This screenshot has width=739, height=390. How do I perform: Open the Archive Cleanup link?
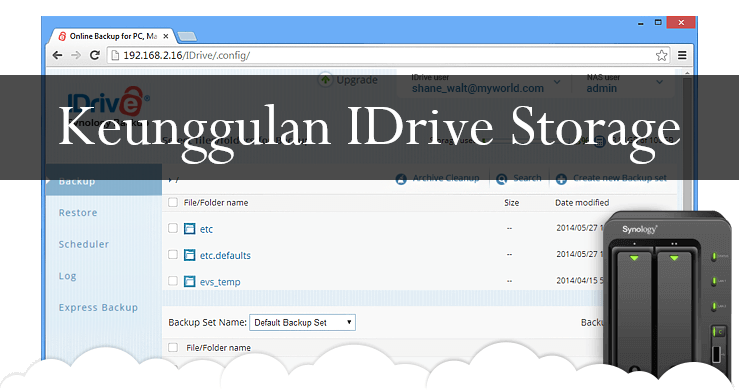(x=446, y=178)
